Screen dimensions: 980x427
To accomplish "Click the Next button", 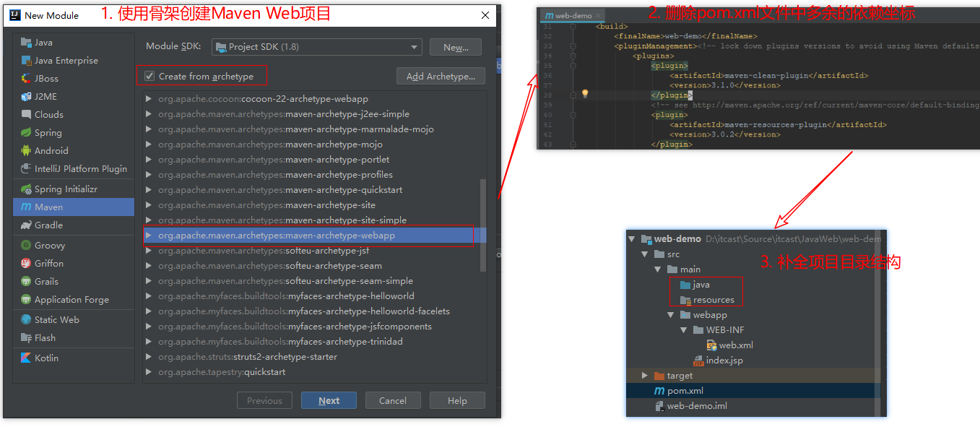I will (329, 401).
